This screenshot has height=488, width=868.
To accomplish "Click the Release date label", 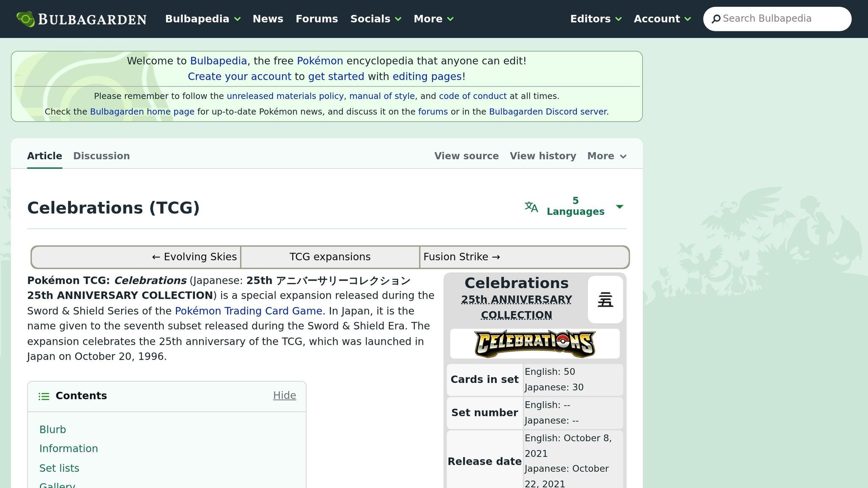I will [x=484, y=461].
